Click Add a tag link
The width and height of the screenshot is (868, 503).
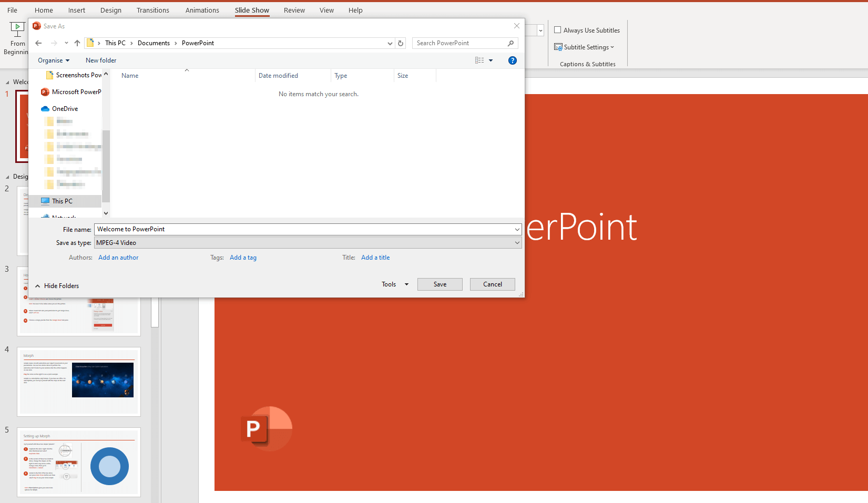tap(243, 258)
